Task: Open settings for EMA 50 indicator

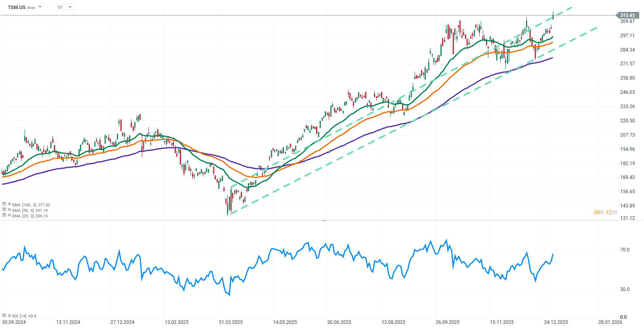Action: 4,210
